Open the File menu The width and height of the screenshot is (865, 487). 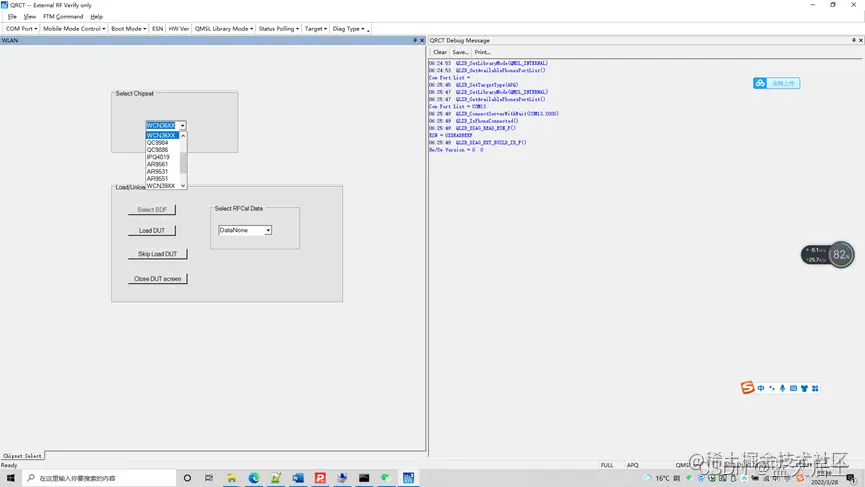(x=12, y=17)
